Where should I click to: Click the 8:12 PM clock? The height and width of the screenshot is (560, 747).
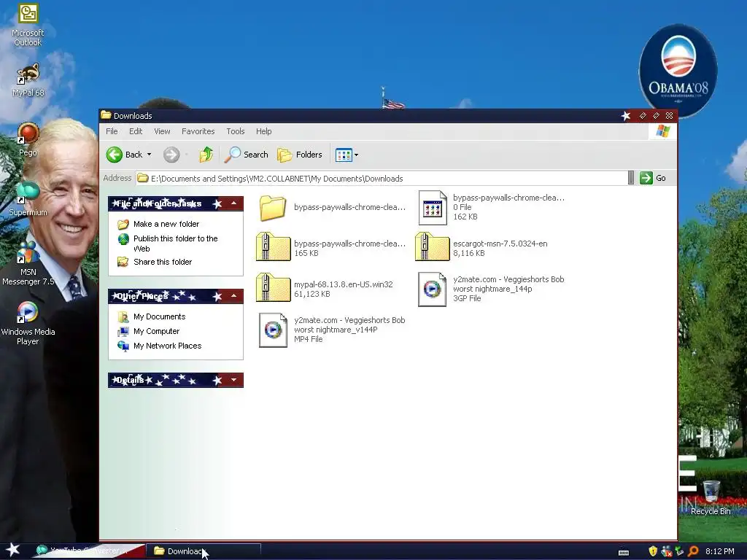click(720, 551)
